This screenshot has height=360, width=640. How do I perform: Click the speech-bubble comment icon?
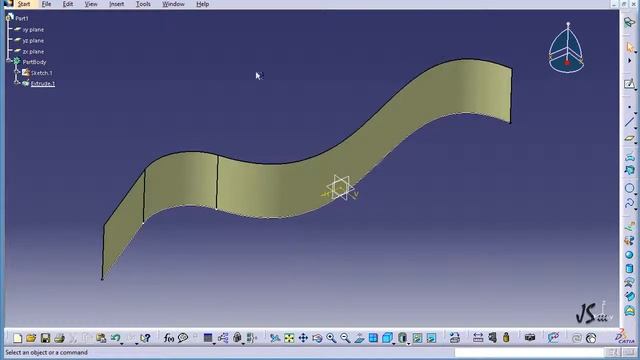tap(183, 338)
